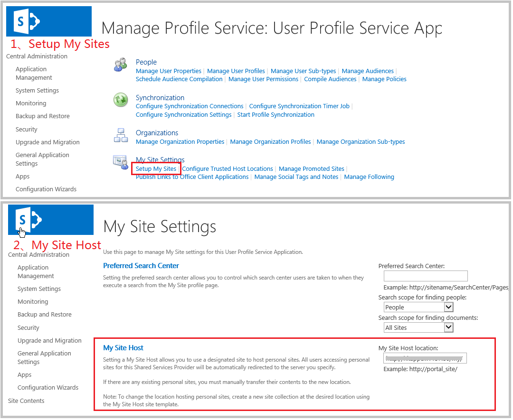Open the Organizations section heading link
The image size is (513, 420).
pos(157,133)
